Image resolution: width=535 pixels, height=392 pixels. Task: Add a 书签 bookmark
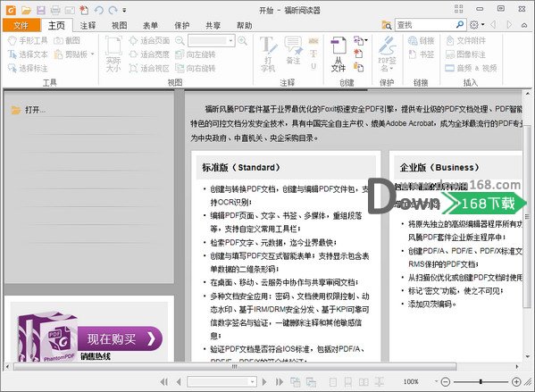click(x=422, y=54)
